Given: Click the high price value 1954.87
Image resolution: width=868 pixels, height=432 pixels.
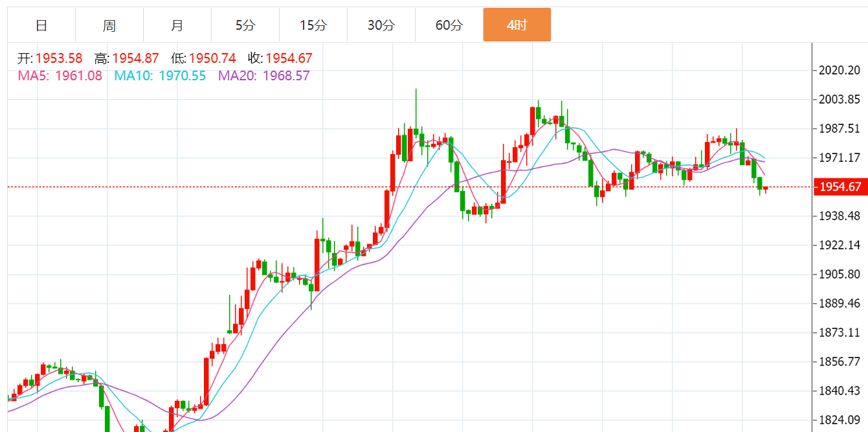Looking at the screenshot, I should click(135, 58).
